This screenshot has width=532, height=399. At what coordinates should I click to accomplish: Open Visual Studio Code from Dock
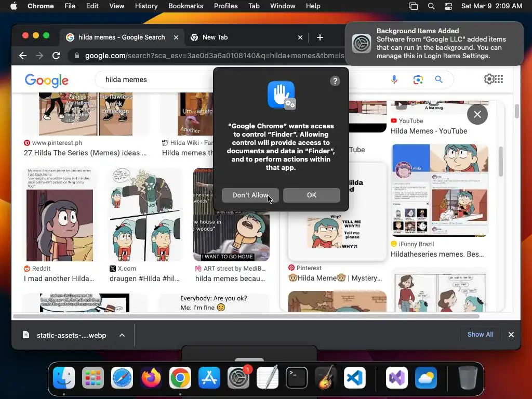click(x=354, y=378)
